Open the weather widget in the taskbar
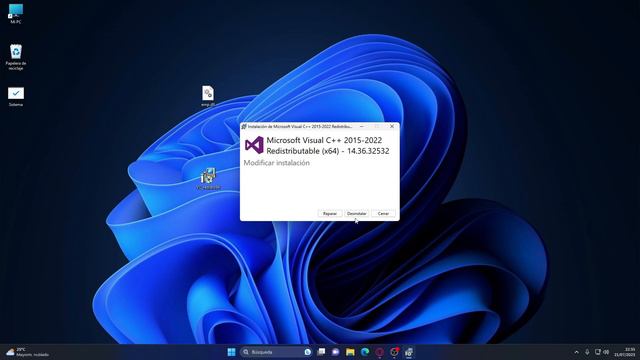This screenshot has width=640, height=360. [x=27, y=352]
